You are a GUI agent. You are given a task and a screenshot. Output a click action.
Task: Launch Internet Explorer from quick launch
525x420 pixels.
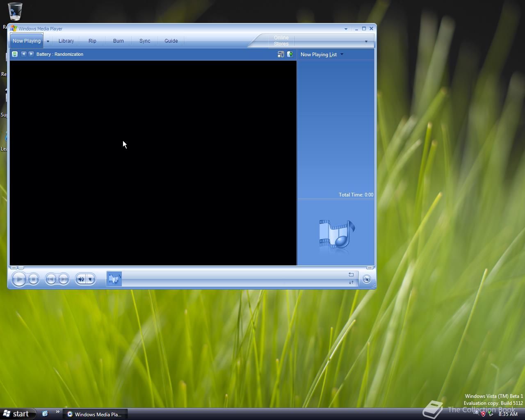click(x=45, y=413)
